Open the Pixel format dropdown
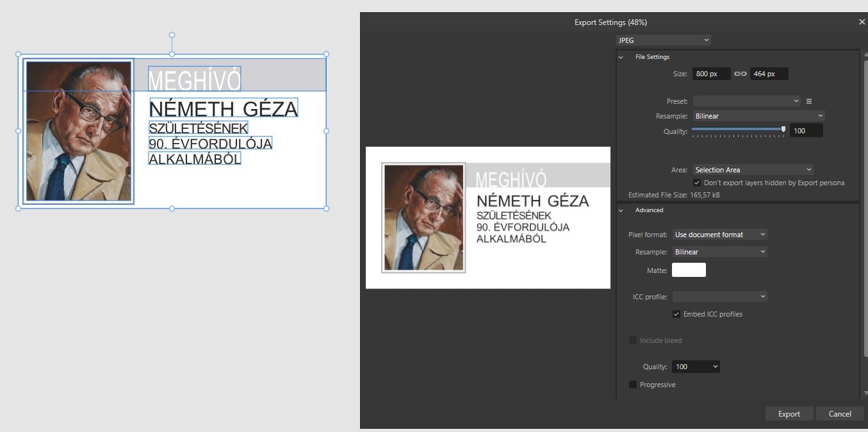This screenshot has width=868, height=432. pyautogui.click(x=720, y=235)
